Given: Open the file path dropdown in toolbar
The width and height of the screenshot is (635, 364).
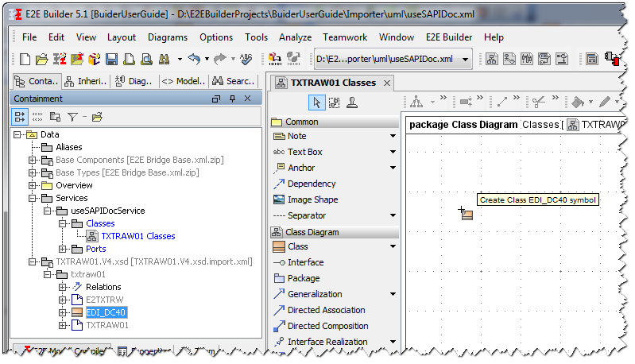Looking at the screenshot, I should (464, 59).
